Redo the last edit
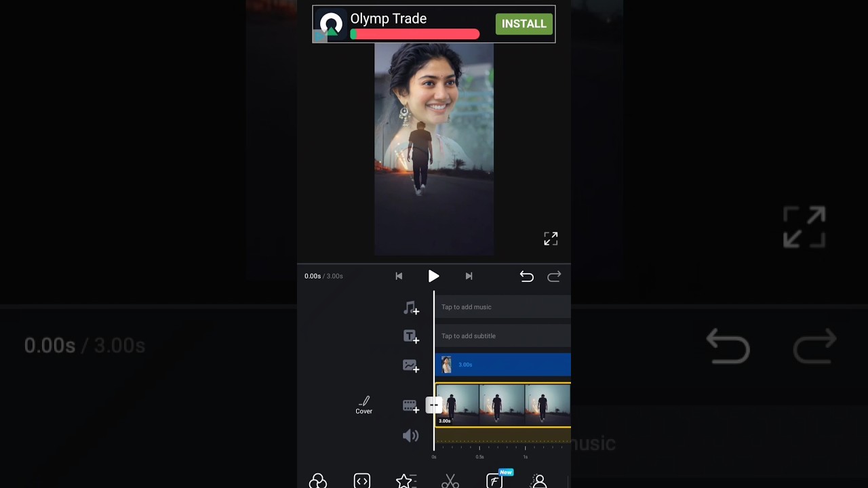868x488 pixels. pyautogui.click(x=554, y=276)
